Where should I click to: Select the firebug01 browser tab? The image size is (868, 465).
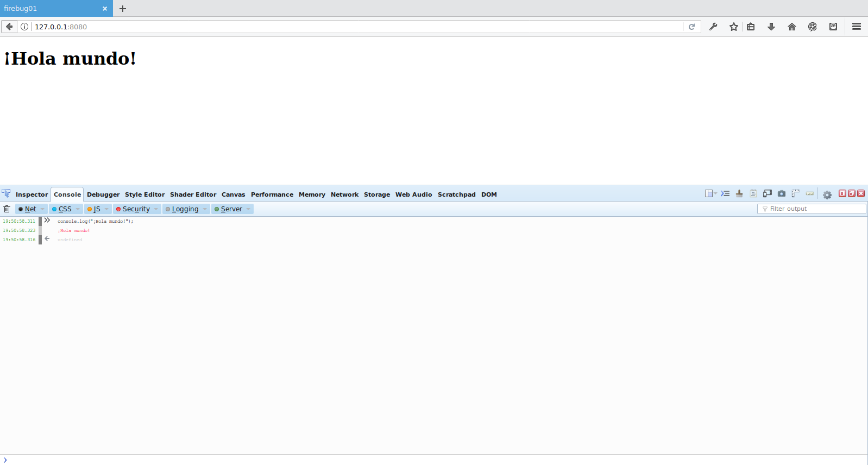(x=56, y=8)
